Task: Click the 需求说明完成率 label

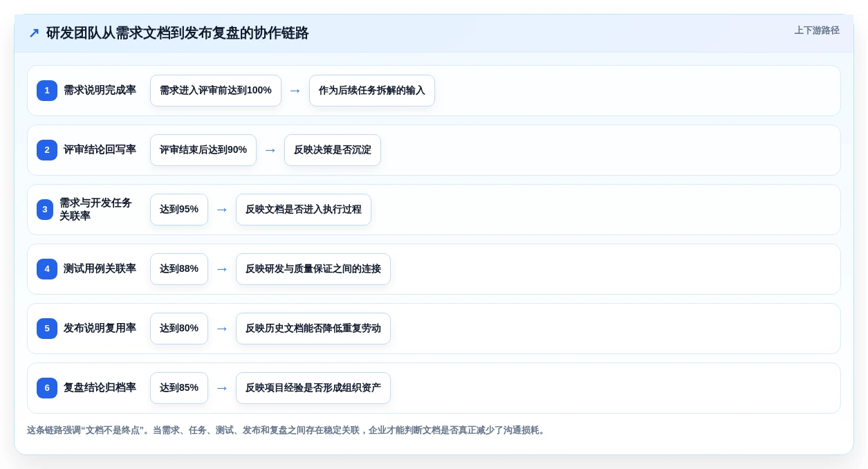Action: 100,90
